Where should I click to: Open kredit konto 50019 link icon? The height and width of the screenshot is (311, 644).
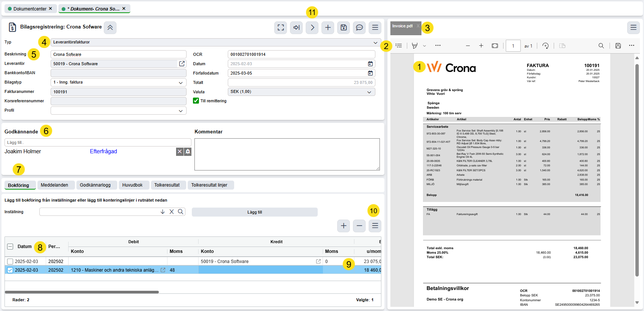pyautogui.click(x=318, y=262)
